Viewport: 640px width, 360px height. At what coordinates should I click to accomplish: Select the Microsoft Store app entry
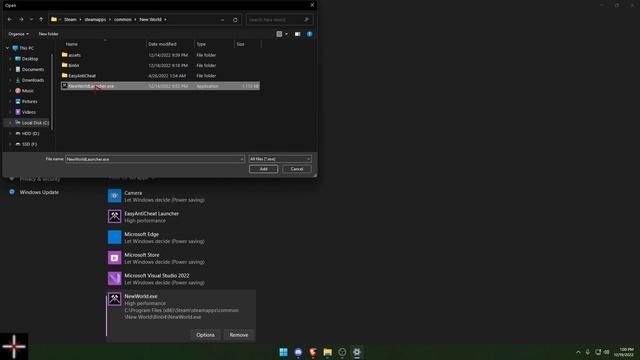pos(181,258)
